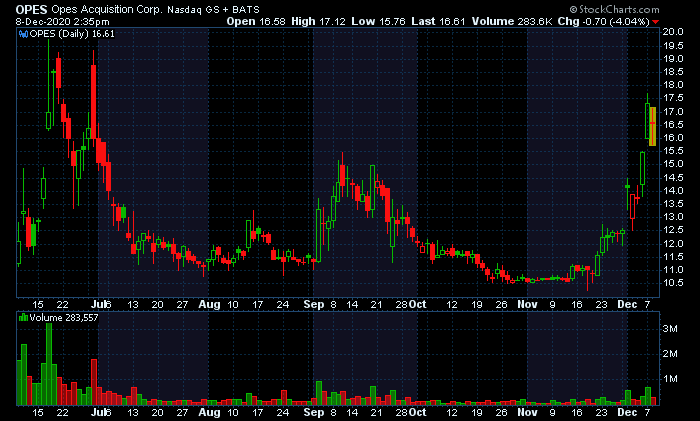Click the 17.0 price axis label
Image resolution: width=700 pixels, height=421 pixels.
673,112
